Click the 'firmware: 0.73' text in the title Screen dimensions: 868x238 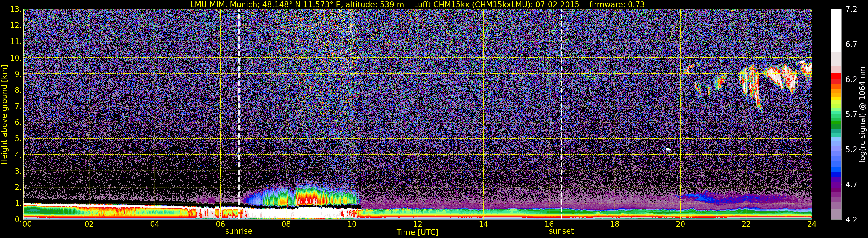point(617,4)
